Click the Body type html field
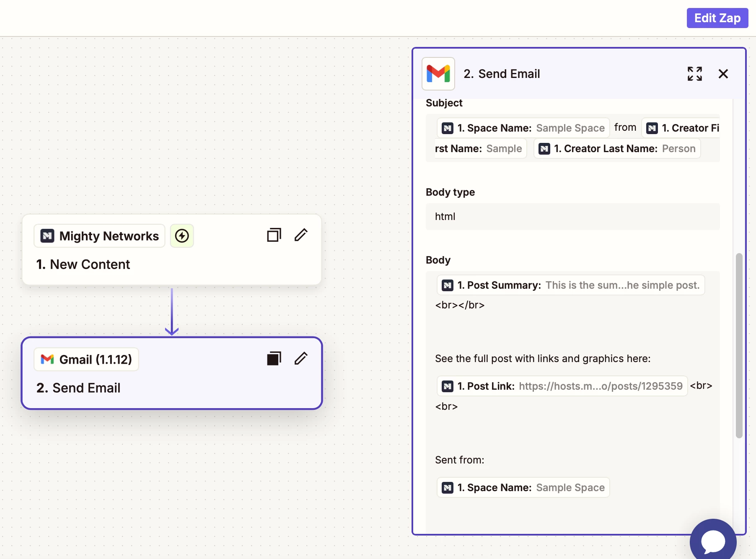The image size is (756, 559). (572, 217)
